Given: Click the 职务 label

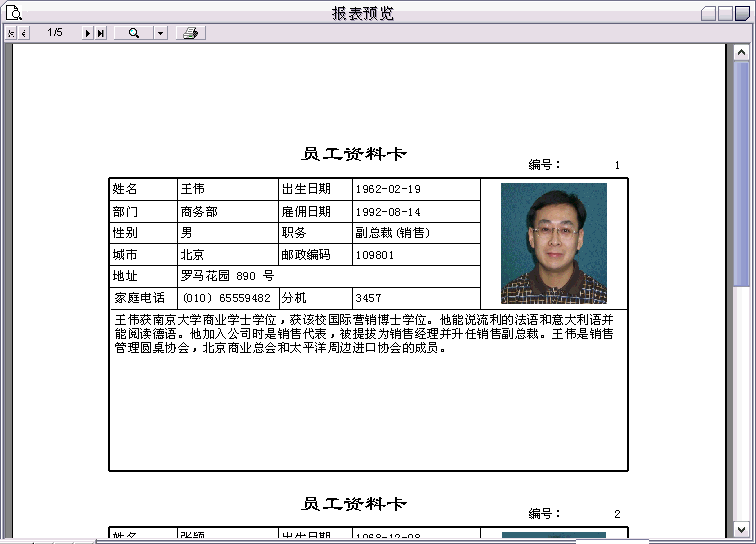Looking at the screenshot, I should pos(294,233).
